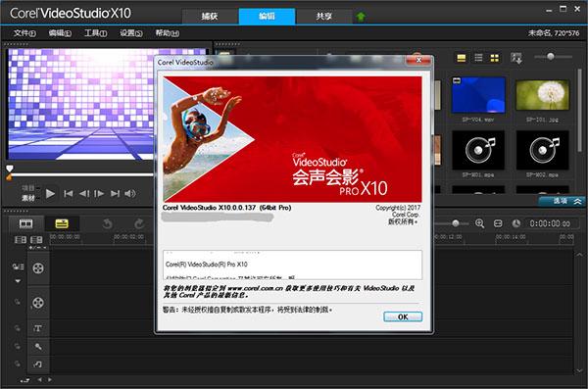Switch the library to thumbnail view
Viewport: 588px width, 389px height.
coord(495,58)
